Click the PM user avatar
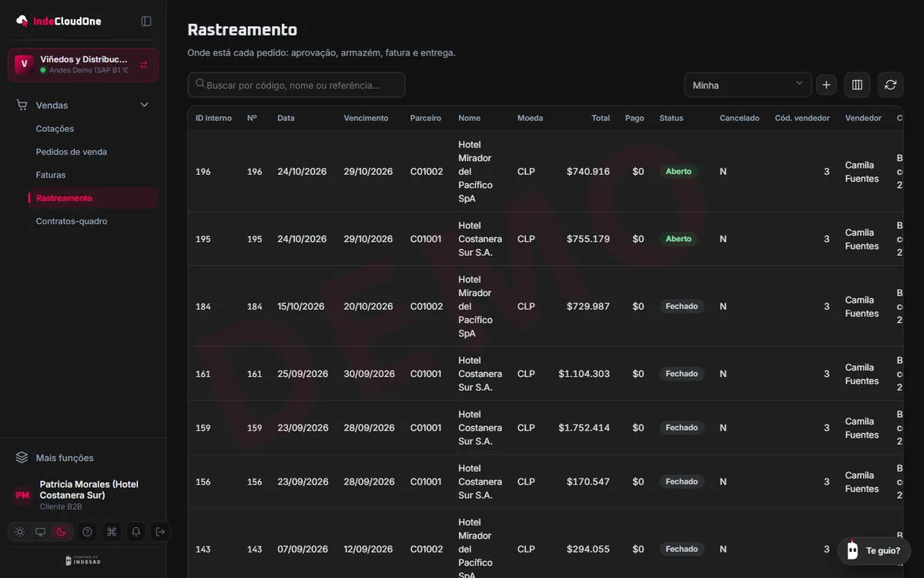The image size is (924, 578). [x=22, y=495]
